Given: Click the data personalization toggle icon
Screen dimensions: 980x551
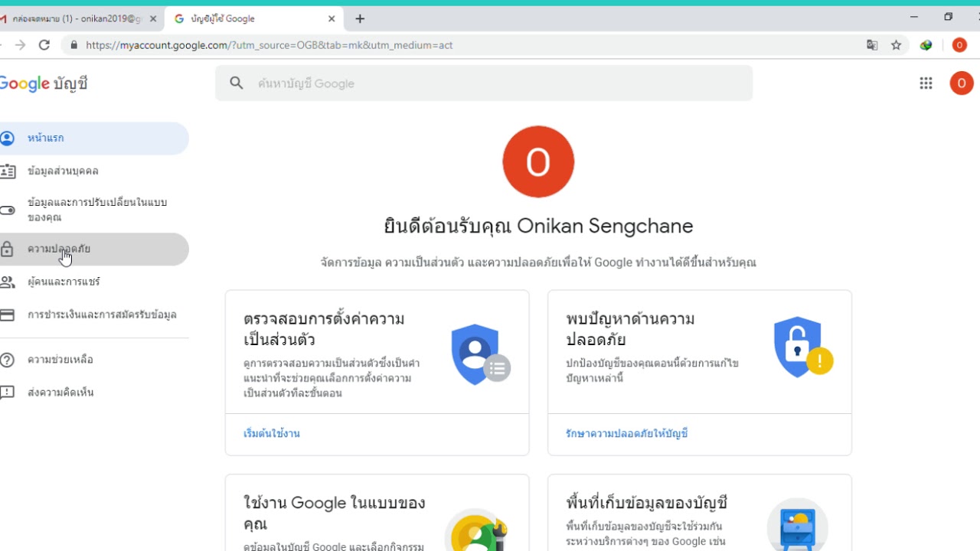Looking at the screenshot, I should pos(7,210).
